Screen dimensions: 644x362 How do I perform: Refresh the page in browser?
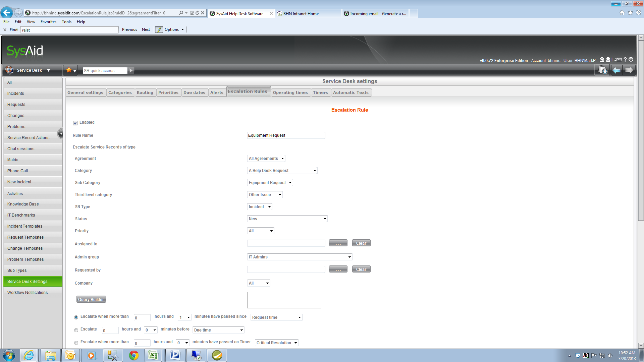pos(197,13)
